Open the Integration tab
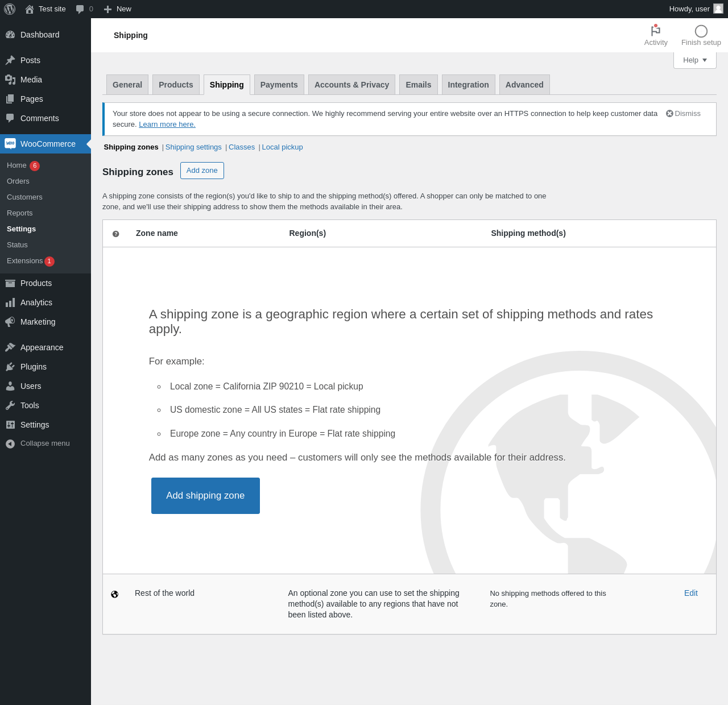This screenshot has height=705, width=728. (469, 85)
